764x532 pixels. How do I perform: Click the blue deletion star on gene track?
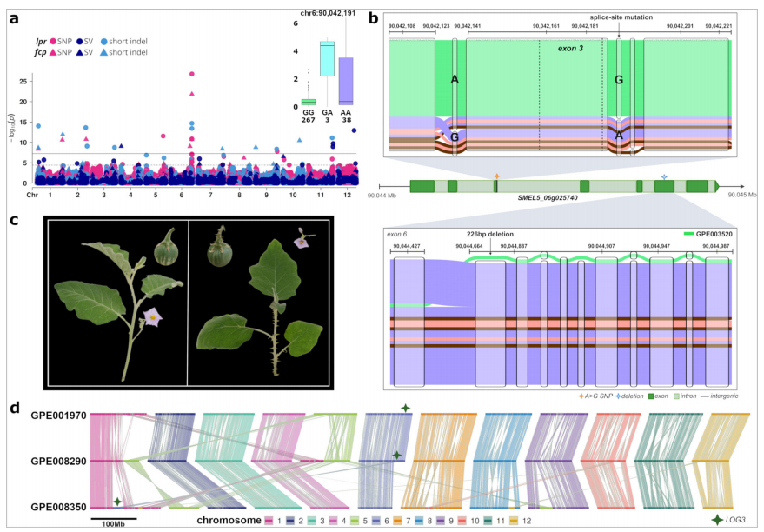pyautogui.click(x=664, y=176)
